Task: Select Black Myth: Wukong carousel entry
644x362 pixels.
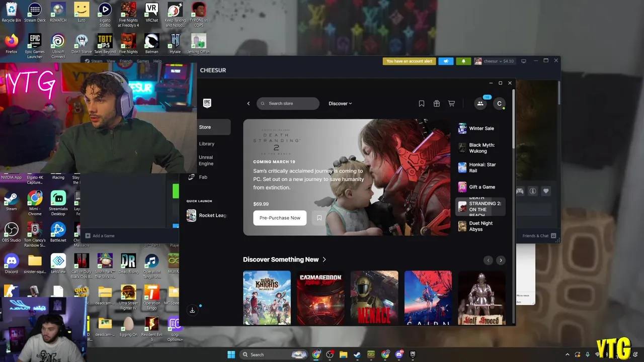Action: tap(480, 148)
